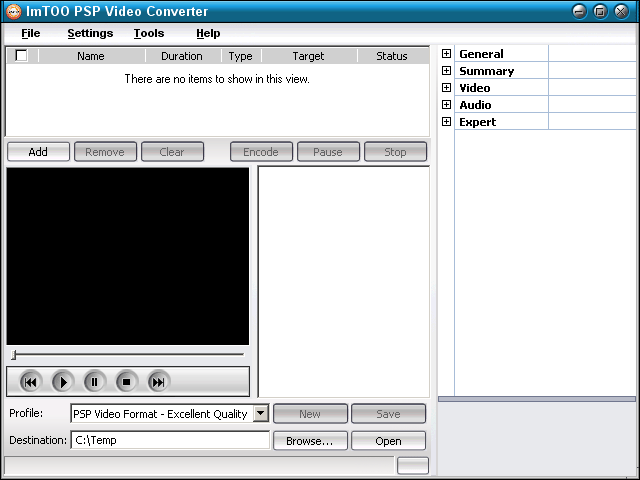640x480 pixels.
Task: Expand the General properties group
Action: point(446,53)
